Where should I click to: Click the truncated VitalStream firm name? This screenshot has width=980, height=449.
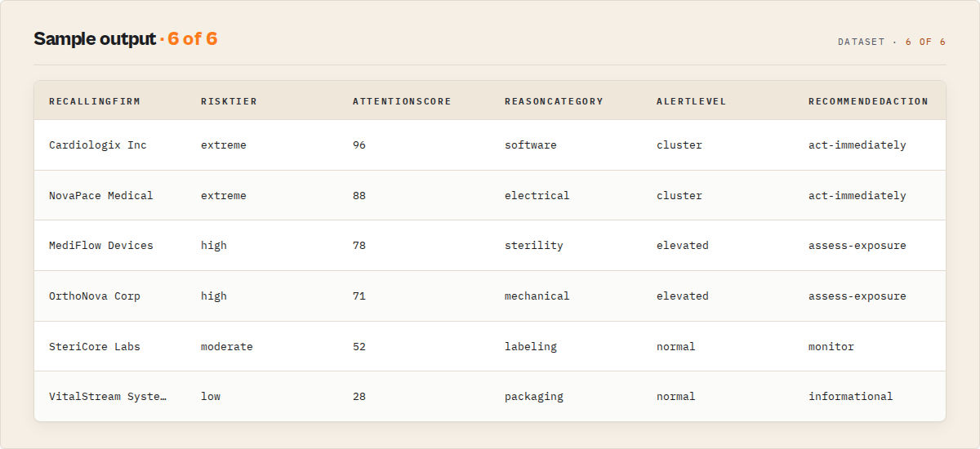coord(108,397)
